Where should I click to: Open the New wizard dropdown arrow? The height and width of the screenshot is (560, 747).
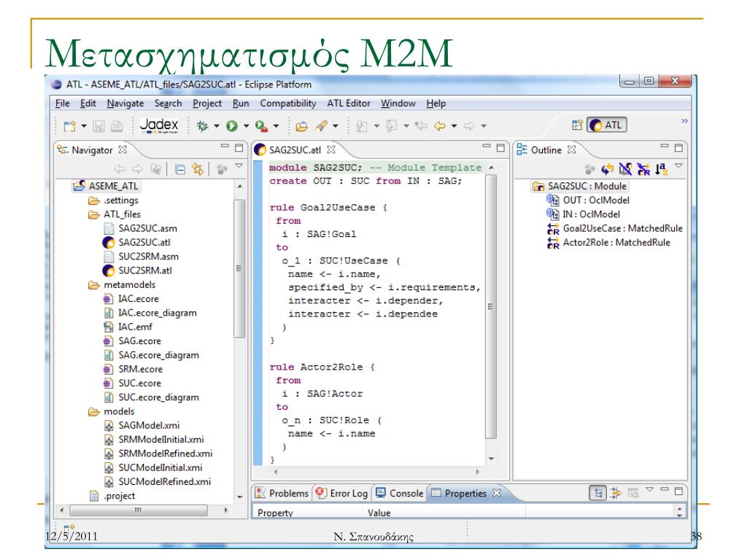pos(84,126)
